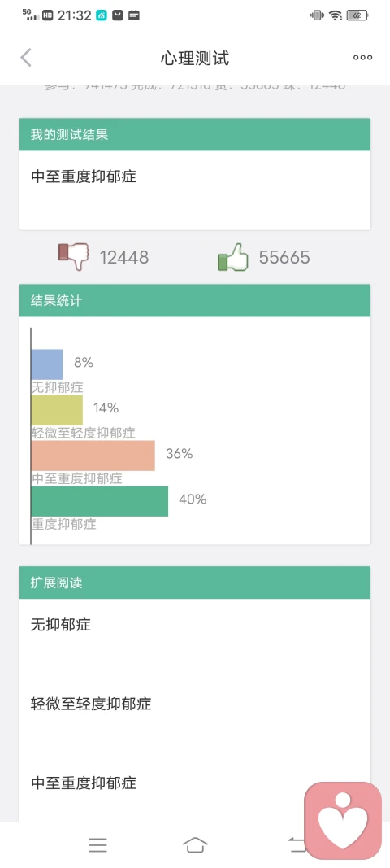Viewport: 390px width, 868px height.
Task: Select the green 40% bar in chart
Action: coord(100,501)
